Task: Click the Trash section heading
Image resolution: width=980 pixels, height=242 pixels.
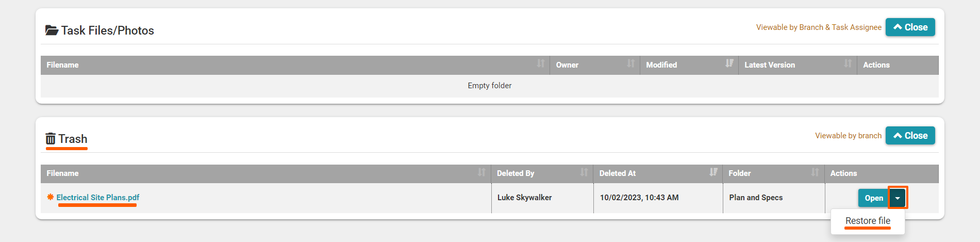Action: point(73,139)
